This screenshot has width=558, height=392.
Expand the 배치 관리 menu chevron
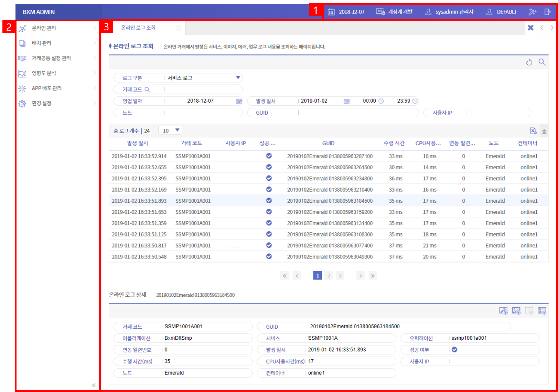pyautogui.click(x=94, y=43)
